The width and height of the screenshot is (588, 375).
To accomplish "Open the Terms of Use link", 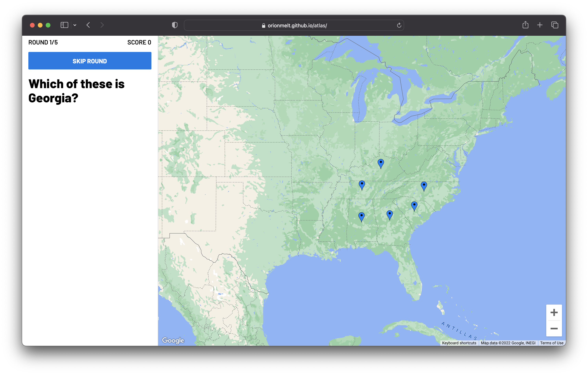I will (x=551, y=343).
